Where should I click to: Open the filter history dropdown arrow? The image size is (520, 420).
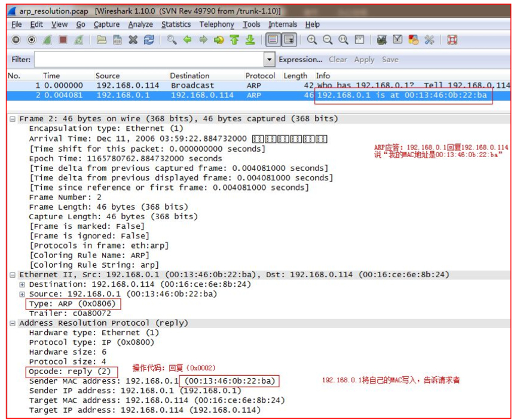(270, 60)
